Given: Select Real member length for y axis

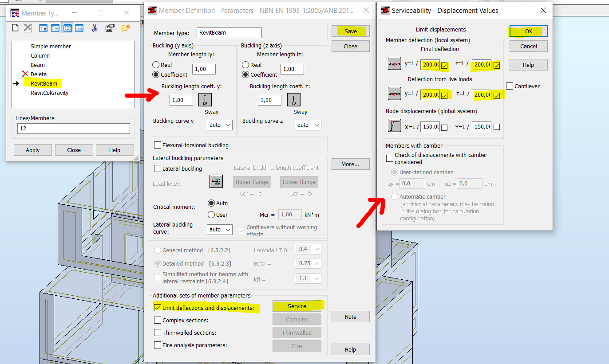Looking at the screenshot, I should click(156, 65).
